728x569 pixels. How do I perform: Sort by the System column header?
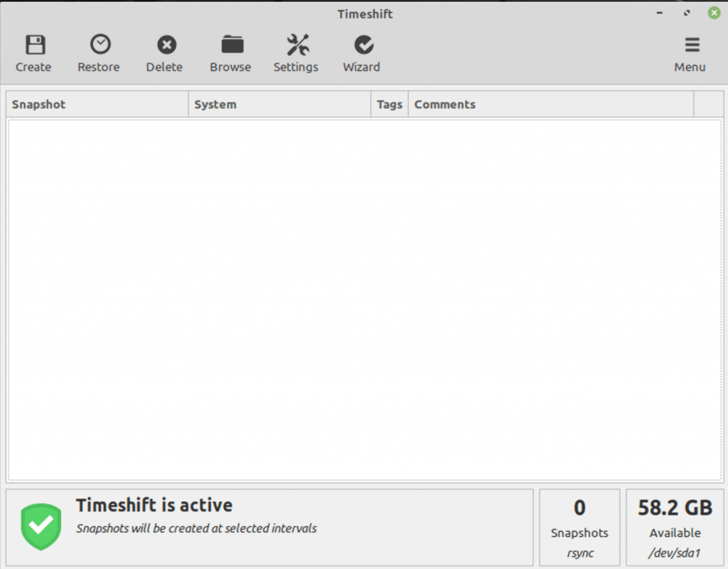(213, 104)
